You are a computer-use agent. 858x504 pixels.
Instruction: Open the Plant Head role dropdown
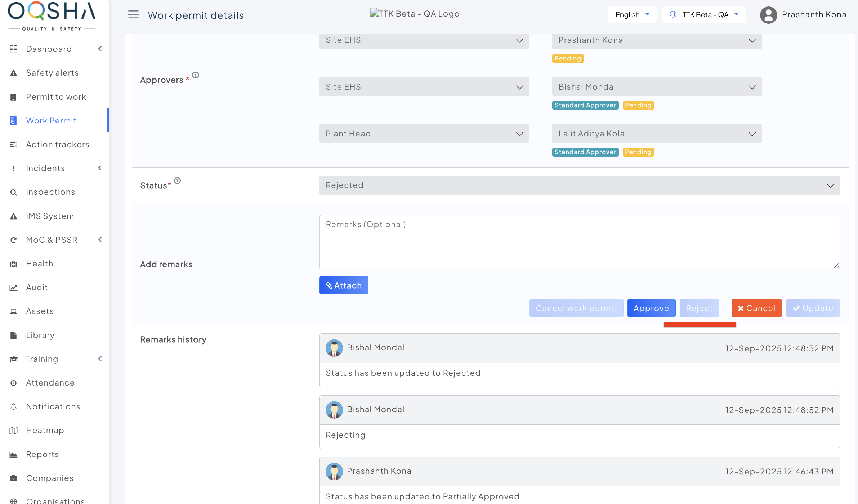(424, 134)
